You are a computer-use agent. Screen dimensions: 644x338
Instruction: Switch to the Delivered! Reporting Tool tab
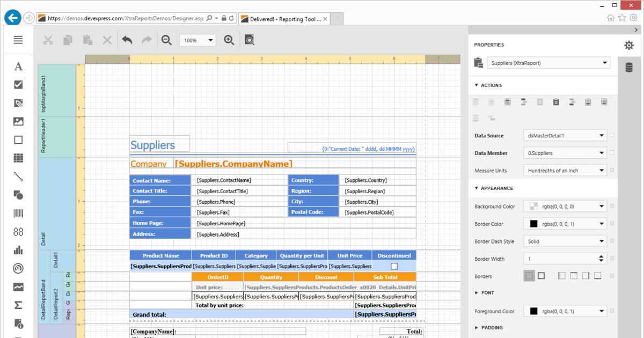point(286,19)
